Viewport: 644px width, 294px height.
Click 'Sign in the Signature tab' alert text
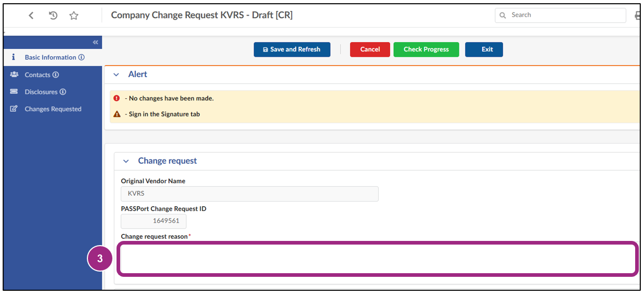click(x=164, y=114)
